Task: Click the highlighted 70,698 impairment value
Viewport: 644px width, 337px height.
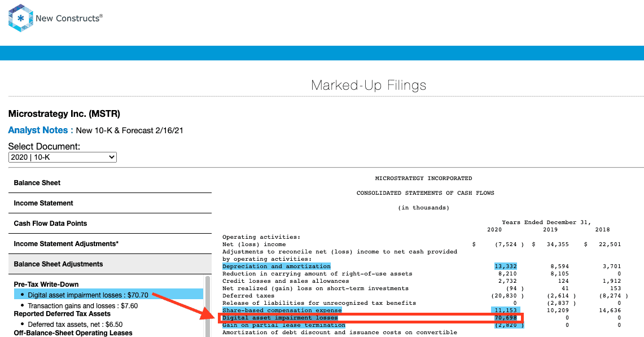Action: tap(506, 318)
